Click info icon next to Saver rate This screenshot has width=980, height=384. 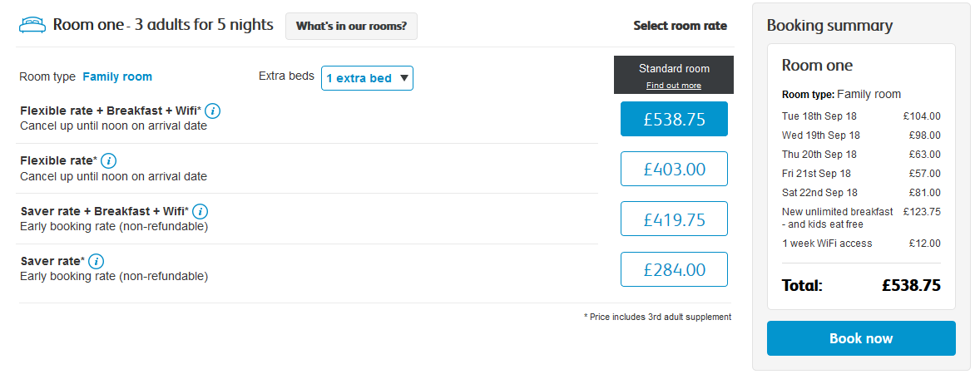97,261
